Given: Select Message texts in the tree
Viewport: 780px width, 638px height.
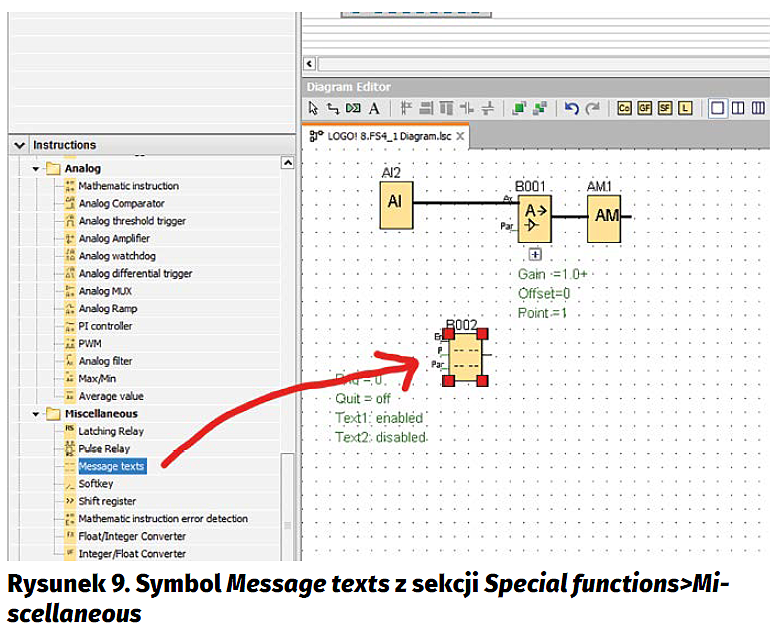Looking at the screenshot, I should coord(111,466).
